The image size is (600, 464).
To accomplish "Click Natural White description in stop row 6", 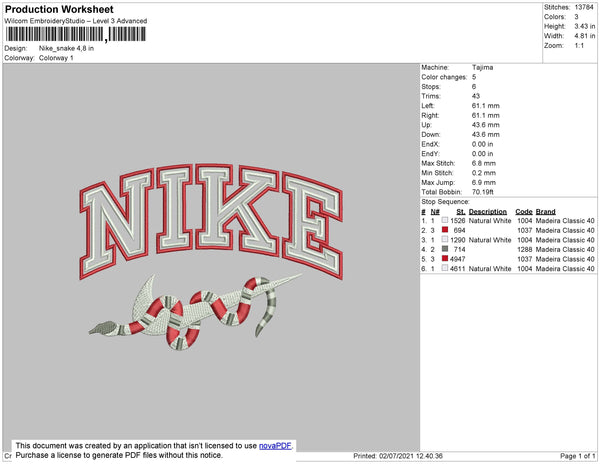I will (490, 269).
